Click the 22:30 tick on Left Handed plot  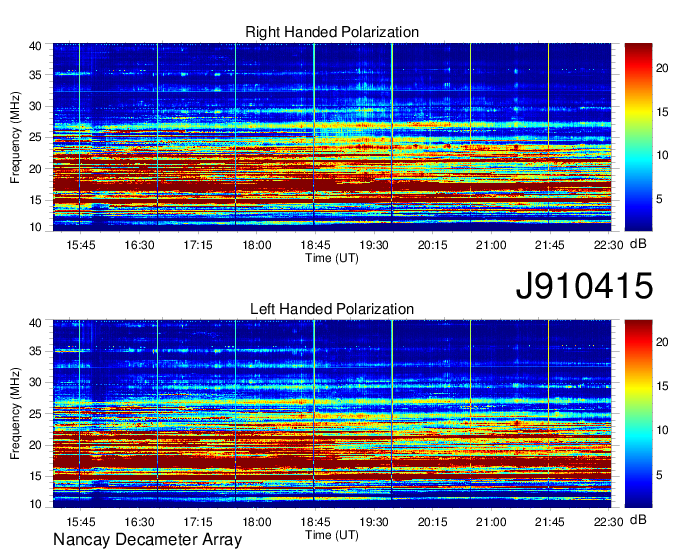608,522
